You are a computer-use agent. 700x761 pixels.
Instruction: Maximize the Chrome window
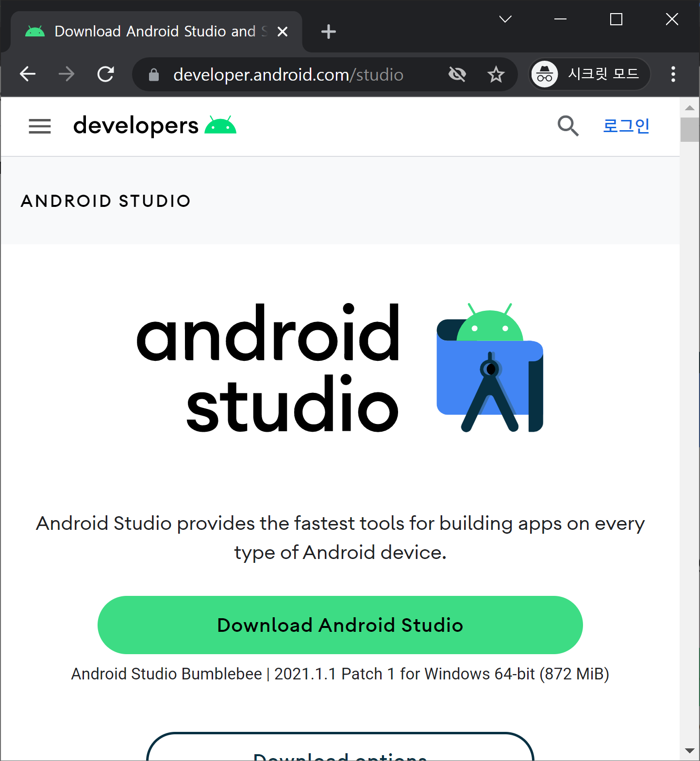click(616, 19)
